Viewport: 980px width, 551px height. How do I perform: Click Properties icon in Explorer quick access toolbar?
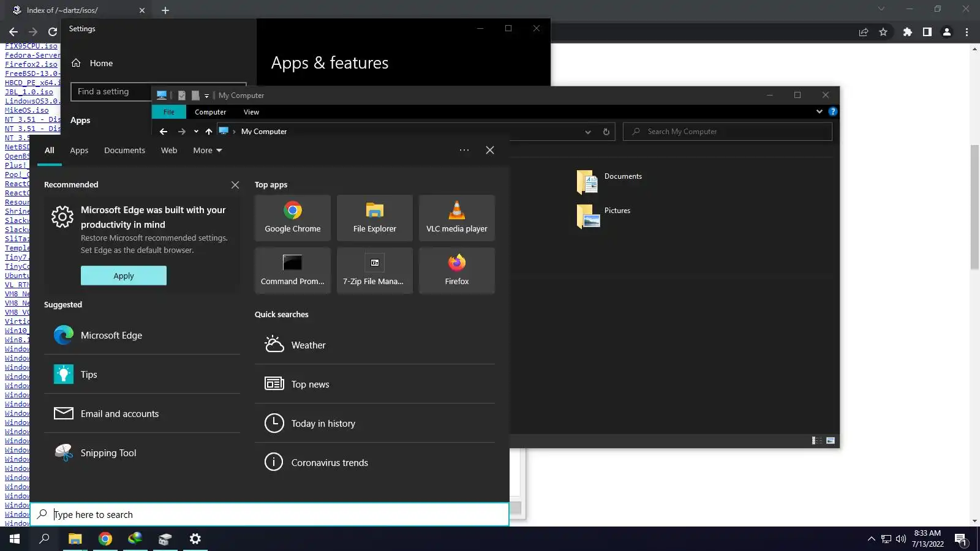pyautogui.click(x=182, y=96)
